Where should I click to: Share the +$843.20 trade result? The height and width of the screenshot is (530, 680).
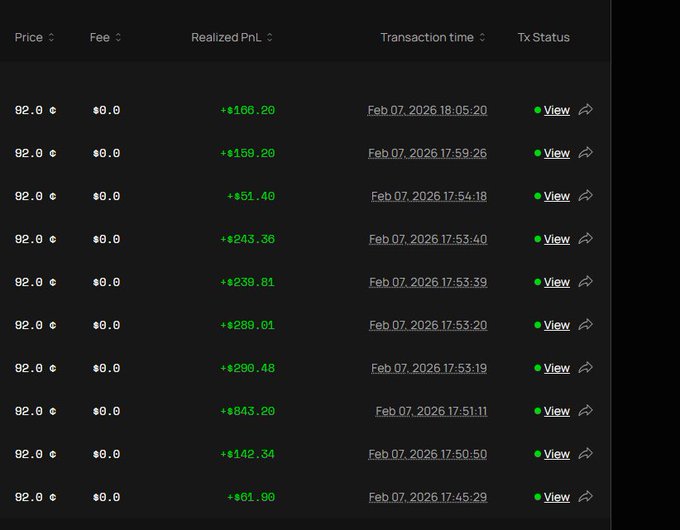(x=586, y=411)
